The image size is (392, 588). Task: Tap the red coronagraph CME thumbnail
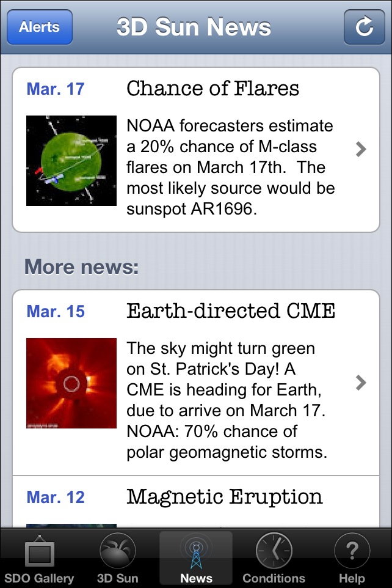(71, 383)
